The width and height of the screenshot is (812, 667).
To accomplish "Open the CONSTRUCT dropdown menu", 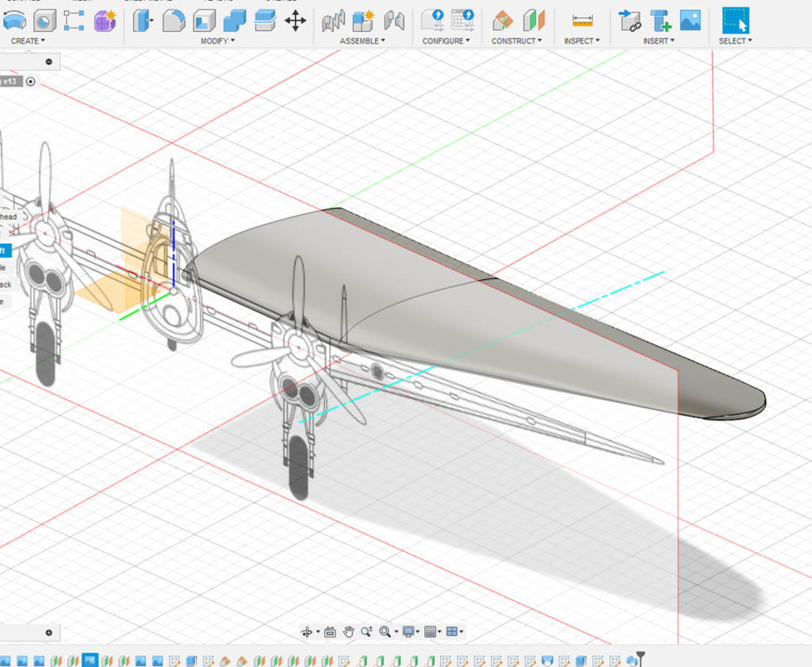I will [x=516, y=41].
